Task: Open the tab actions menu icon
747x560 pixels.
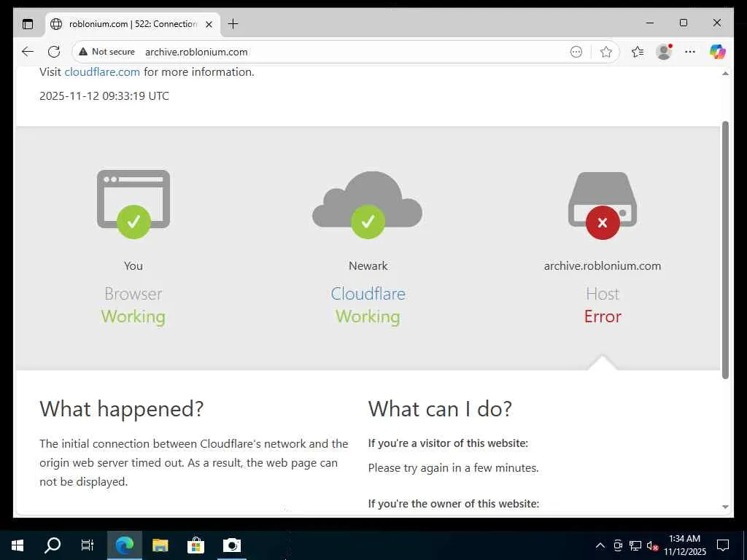Action: 28,24
